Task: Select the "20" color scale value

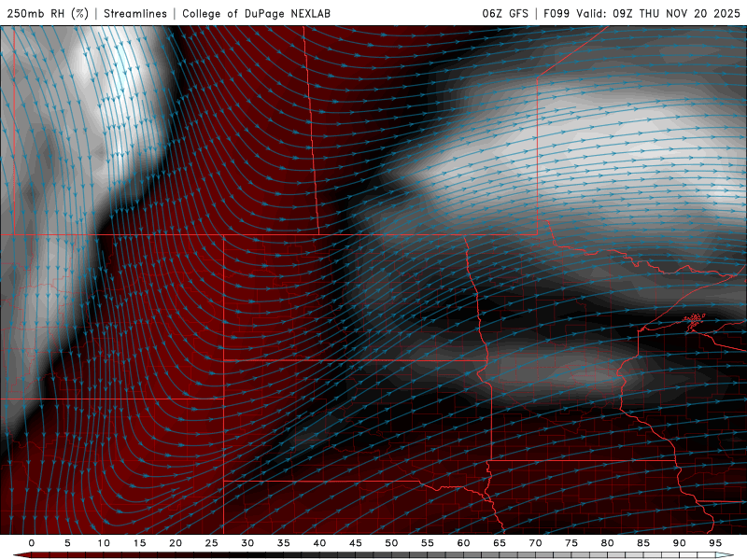Action: [176, 543]
